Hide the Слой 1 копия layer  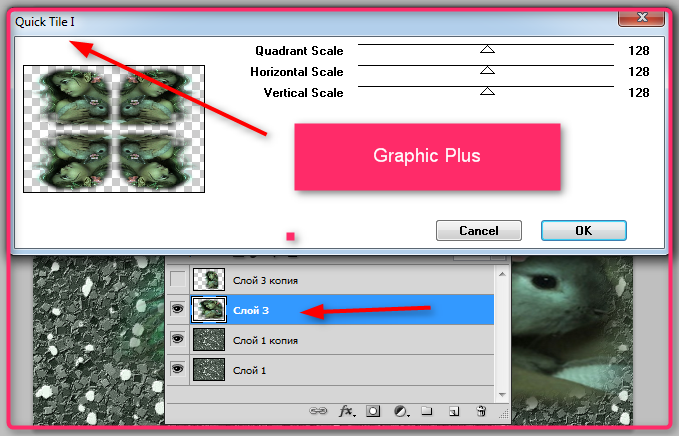click(x=178, y=339)
